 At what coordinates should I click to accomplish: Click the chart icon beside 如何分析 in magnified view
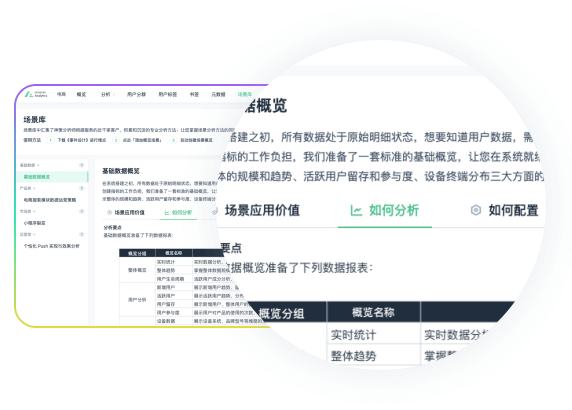point(356,210)
